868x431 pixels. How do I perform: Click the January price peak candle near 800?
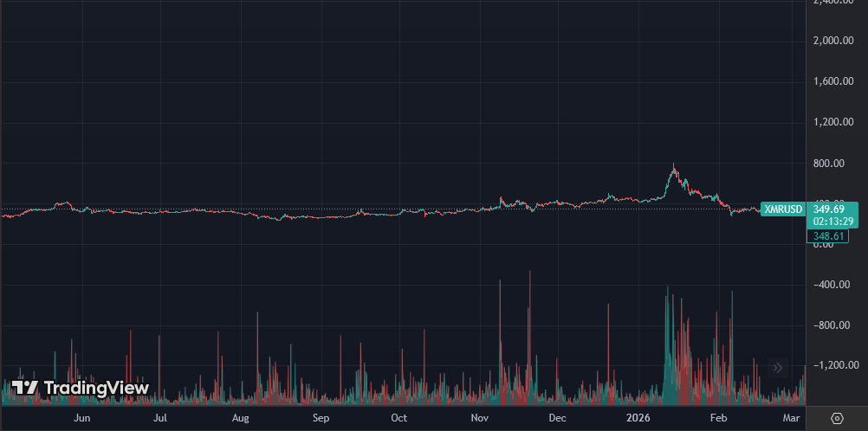point(674,168)
